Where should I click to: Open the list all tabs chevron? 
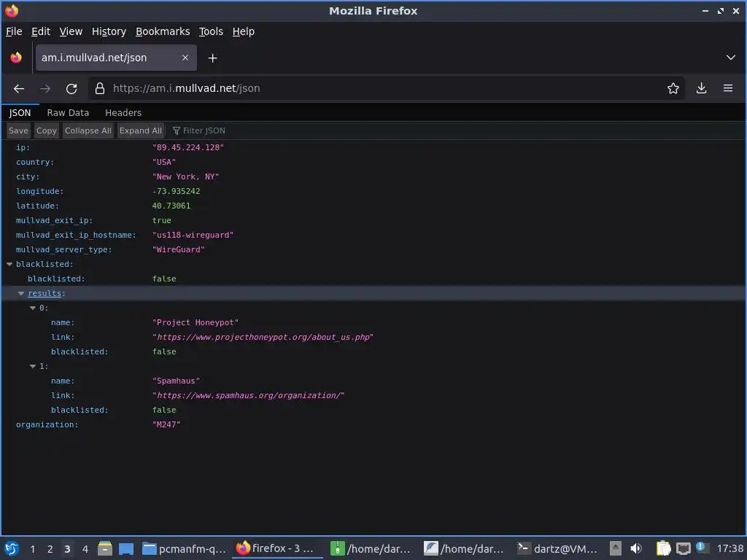pyautogui.click(x=730, y=58)
